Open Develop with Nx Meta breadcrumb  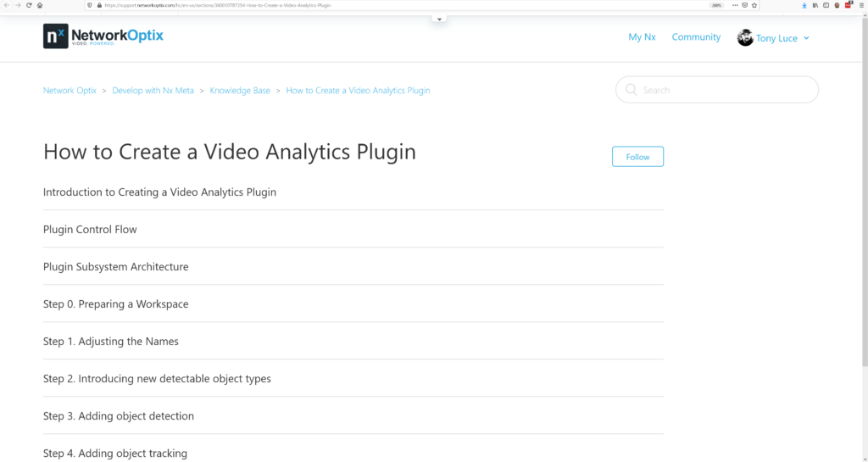point(153,90)
